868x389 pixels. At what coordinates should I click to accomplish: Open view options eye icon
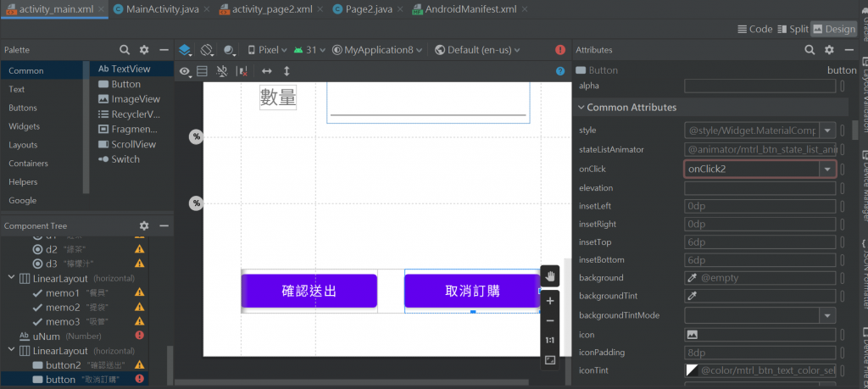186,71
